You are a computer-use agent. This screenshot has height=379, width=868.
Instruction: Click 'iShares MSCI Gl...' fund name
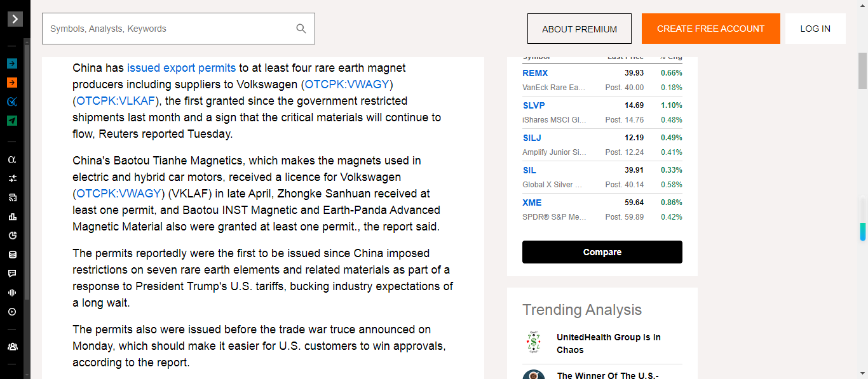point(554,120)
